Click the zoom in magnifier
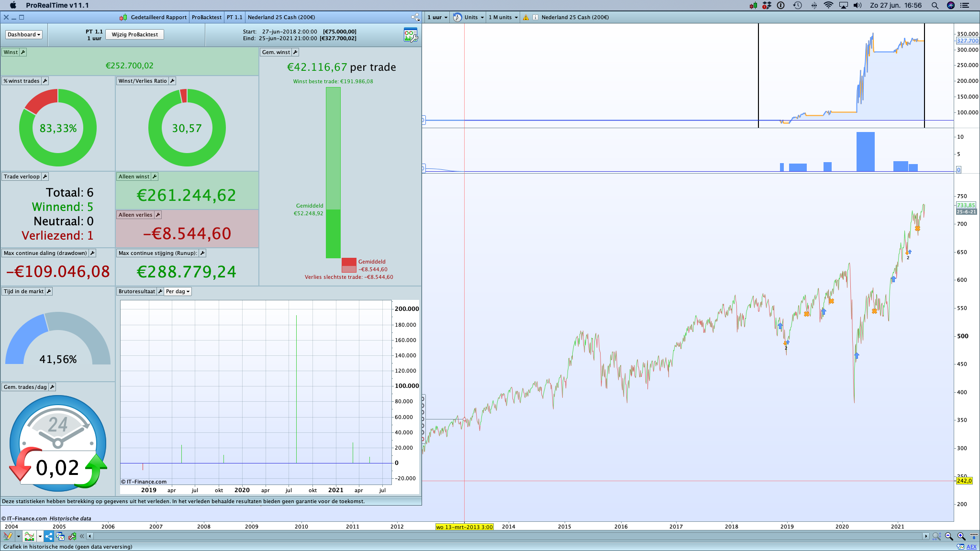980x551 pixels. pos(961,536)
